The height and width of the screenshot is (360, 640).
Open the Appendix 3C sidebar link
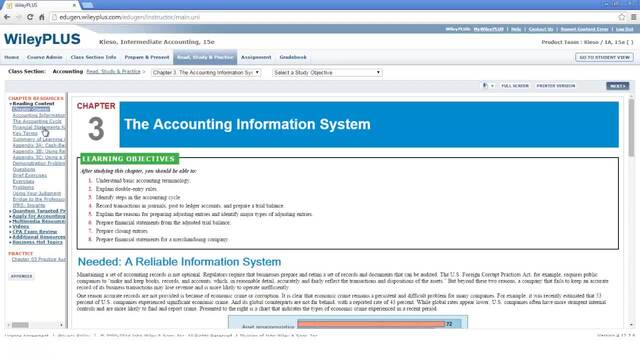[39, 157]
